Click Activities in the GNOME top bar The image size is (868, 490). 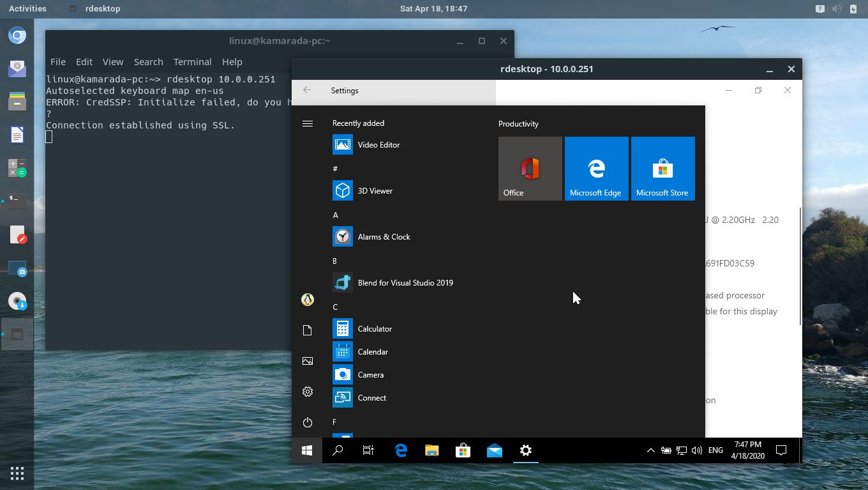[27, 8]
